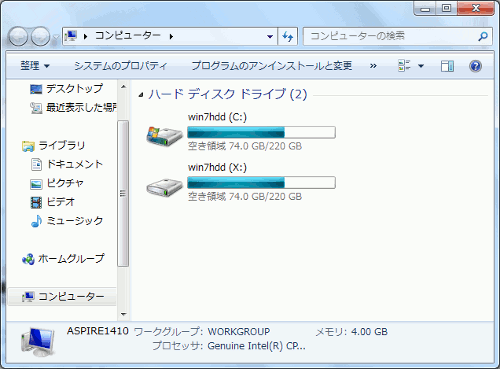Click the ホームグループ spheres icon

pos(28,259)
